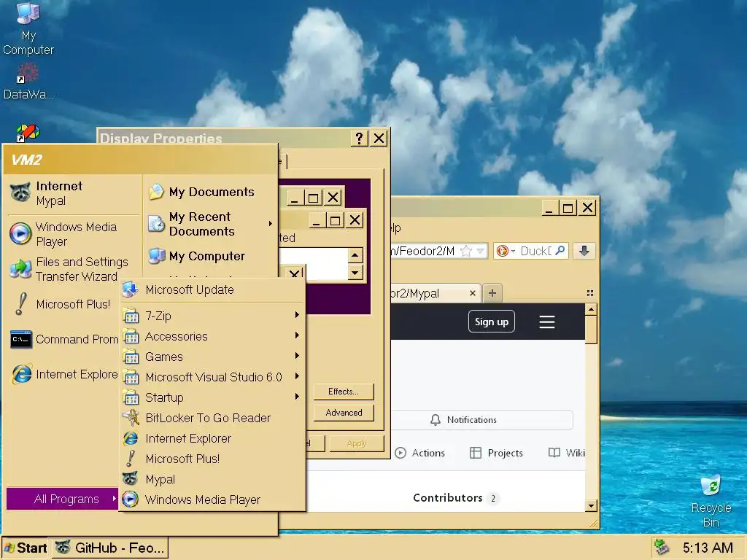Click scroll down arrow in Mypal page scrollbar
Image resolution: width=747 pixels, height=560 pixels.
click(591, 506)
